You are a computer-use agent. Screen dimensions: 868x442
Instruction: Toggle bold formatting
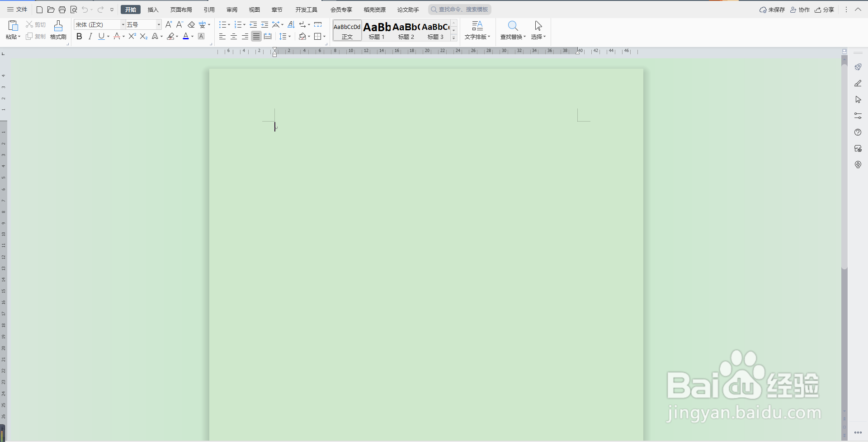tap(79, 36)
